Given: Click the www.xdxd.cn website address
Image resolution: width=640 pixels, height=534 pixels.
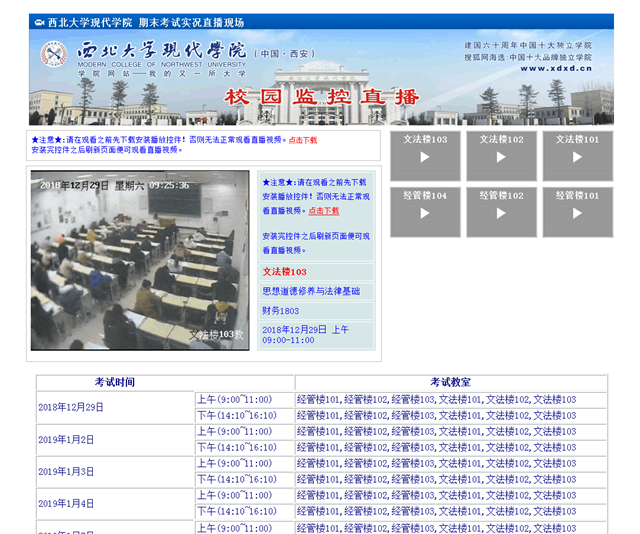Looking at the screenshot, I should point(556,69).
